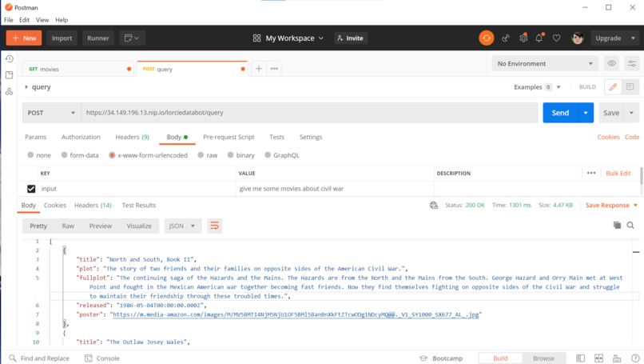644x364 pixels.
Task: Click the help question mark icon
Action: point(635,358)
